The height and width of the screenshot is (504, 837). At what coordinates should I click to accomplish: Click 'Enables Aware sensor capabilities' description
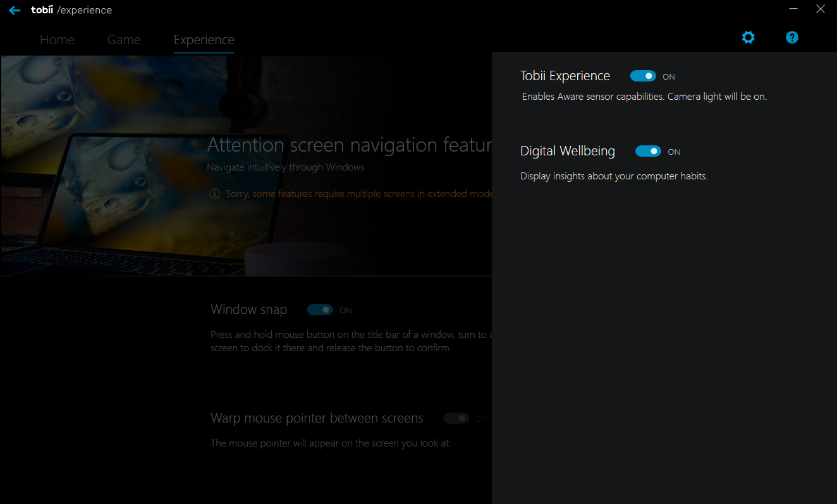(644, 97)
